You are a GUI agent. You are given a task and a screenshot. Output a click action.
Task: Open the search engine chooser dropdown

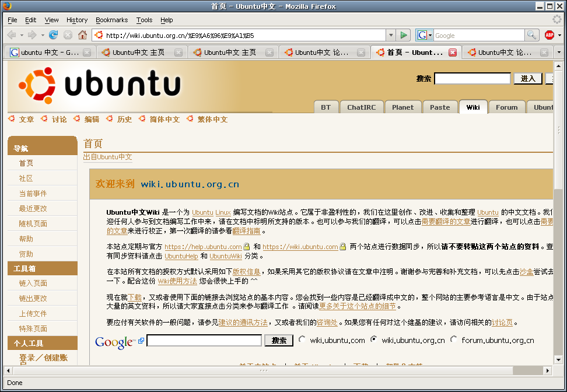pyautogui.click(x=430, y=35)
